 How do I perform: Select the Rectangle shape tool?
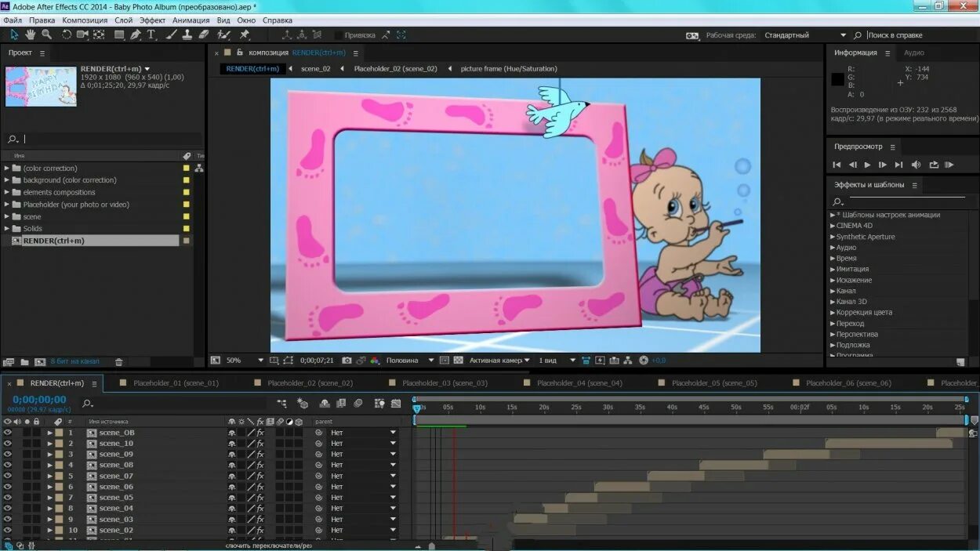[x=119, y=34]
